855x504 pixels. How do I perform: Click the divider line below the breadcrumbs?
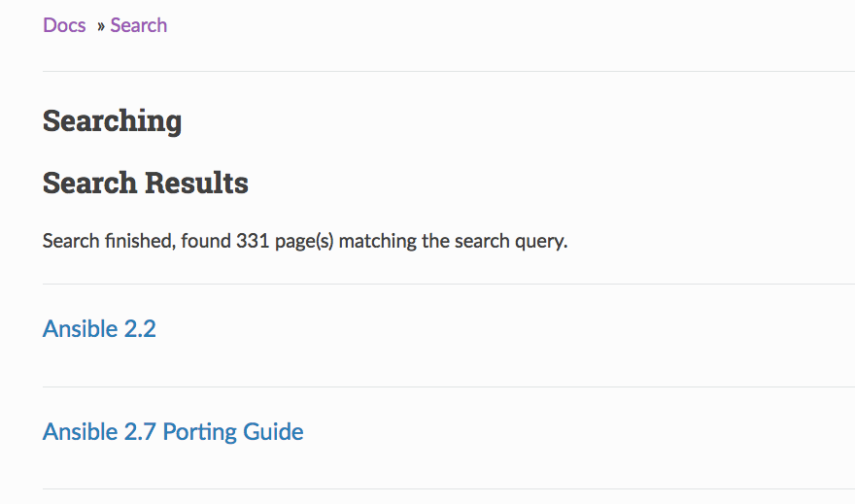[x=447, y=71]
